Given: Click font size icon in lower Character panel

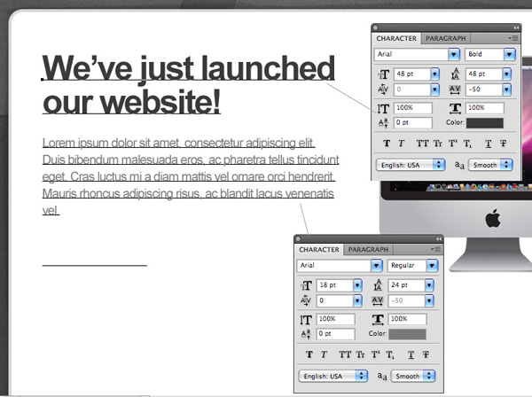Looking at the screenshot, I should click(306, 285).
